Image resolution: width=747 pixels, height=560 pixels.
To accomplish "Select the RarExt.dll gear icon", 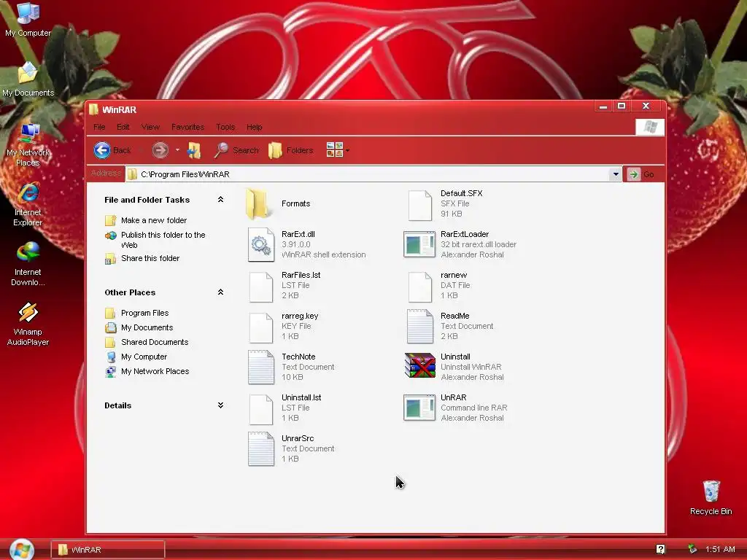I will click(x=261, y=245).
